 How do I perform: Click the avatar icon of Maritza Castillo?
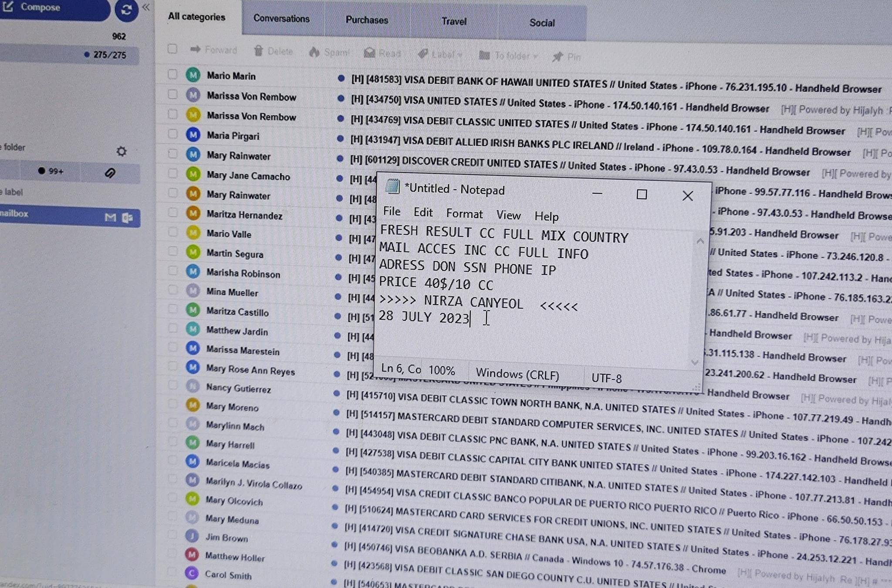[x=193, y=309]
